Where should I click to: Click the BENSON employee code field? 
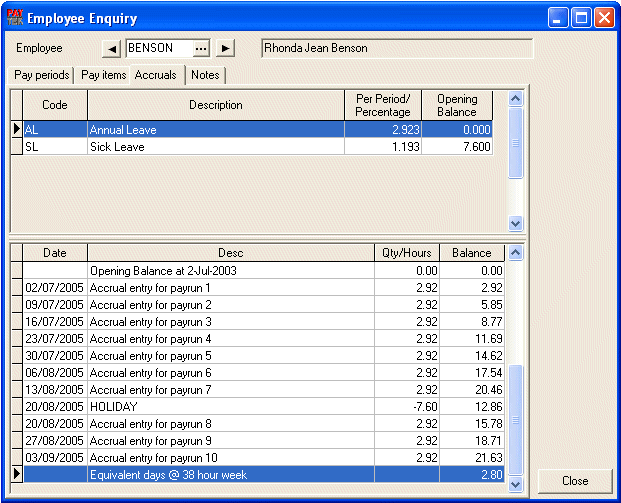click(160, 48)
